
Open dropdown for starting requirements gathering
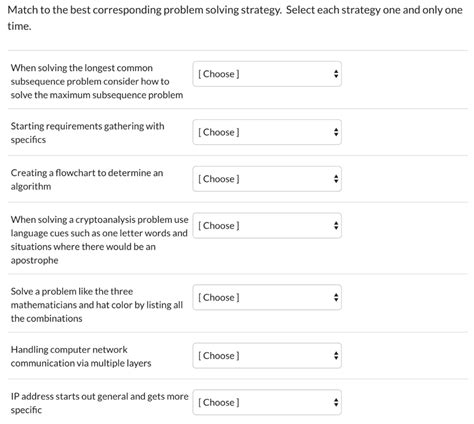267,132
